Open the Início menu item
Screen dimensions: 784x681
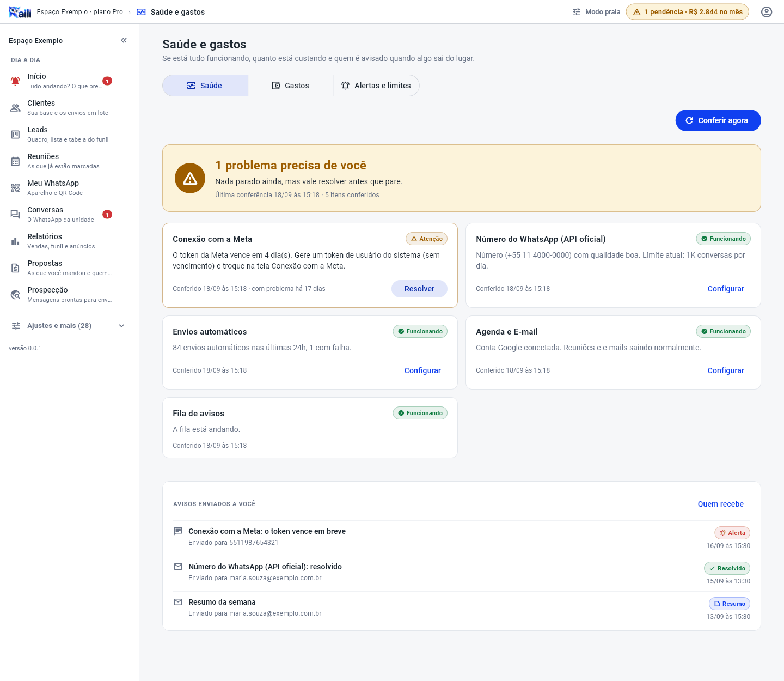coord(61,81)
